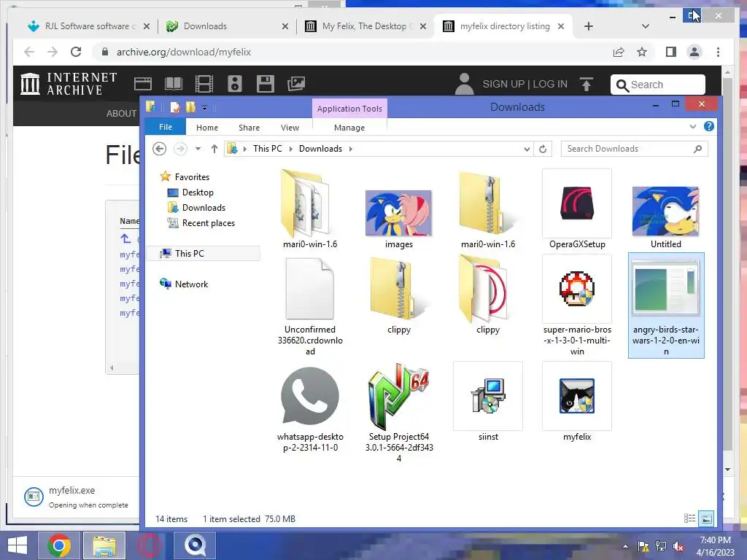
Task: Open Explorer help question mark
Action: 708,127
